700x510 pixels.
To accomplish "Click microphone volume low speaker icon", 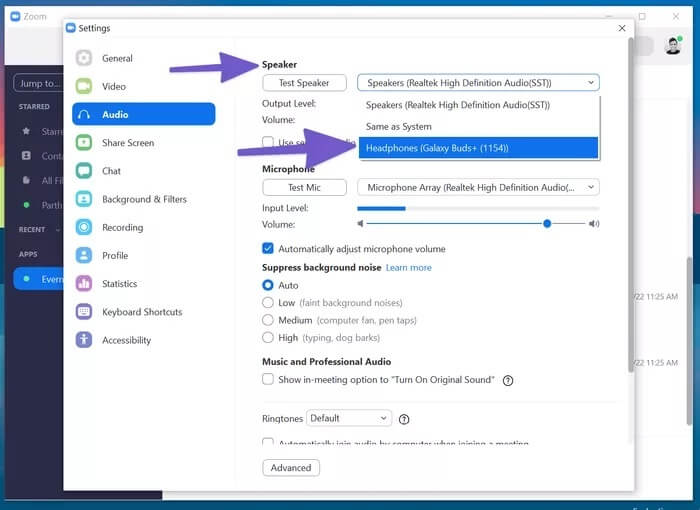I will point(360,223).
